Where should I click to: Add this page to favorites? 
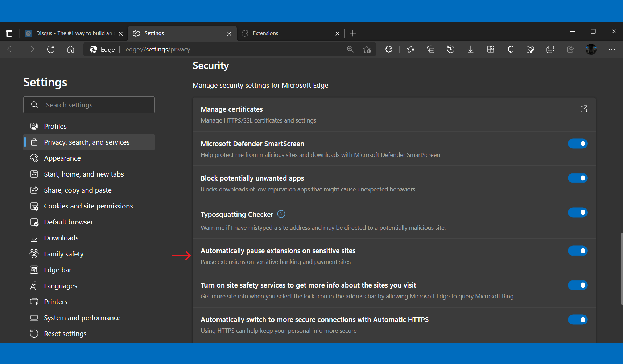tap(367, 49)
